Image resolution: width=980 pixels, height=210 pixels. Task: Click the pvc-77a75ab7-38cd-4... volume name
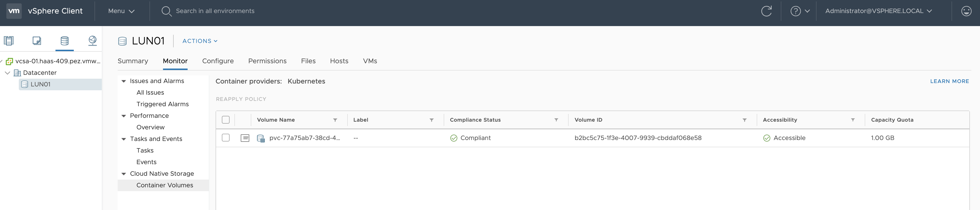(x=305, y=138)
